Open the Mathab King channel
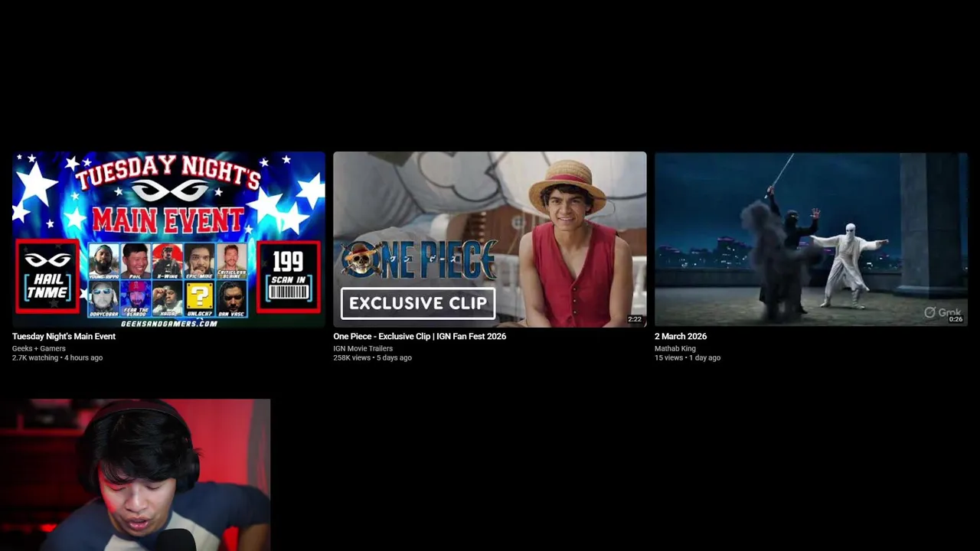The width and height of the screenshot is (980, 551). click(x=675, y=348)
